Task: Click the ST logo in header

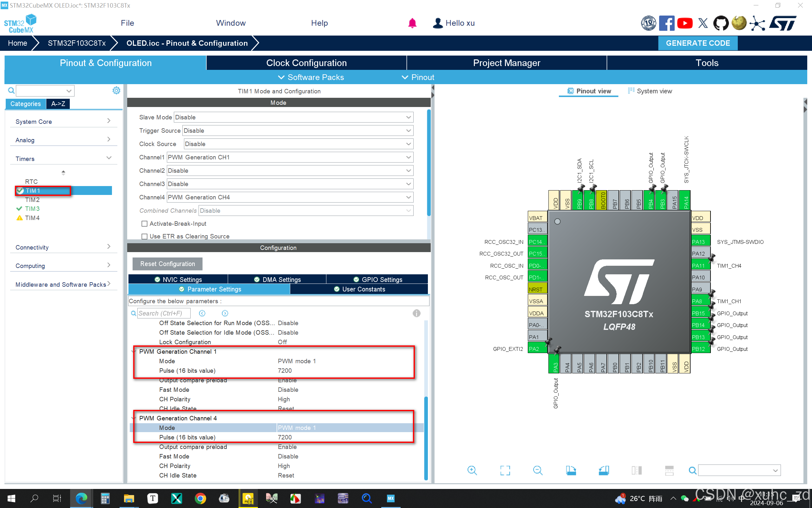Action: (x=783, y=23)
